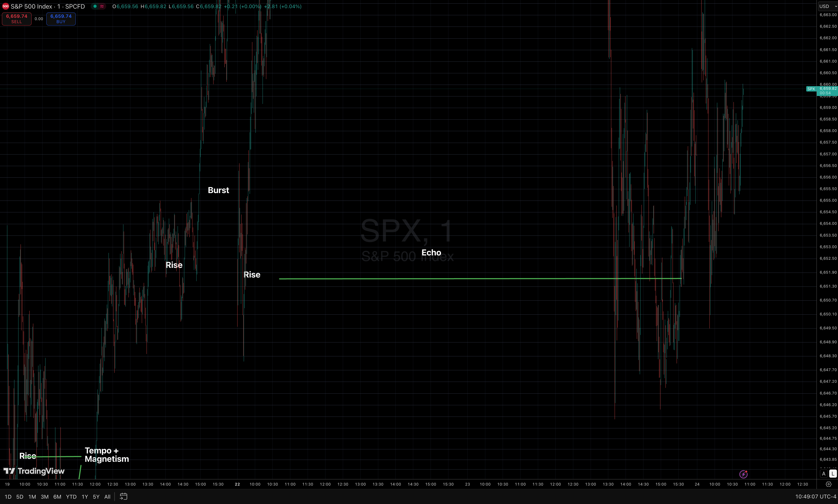838x504 pixels.
Task: Click the red S&P 500 symbol logo
Action: tap(5, 6)
